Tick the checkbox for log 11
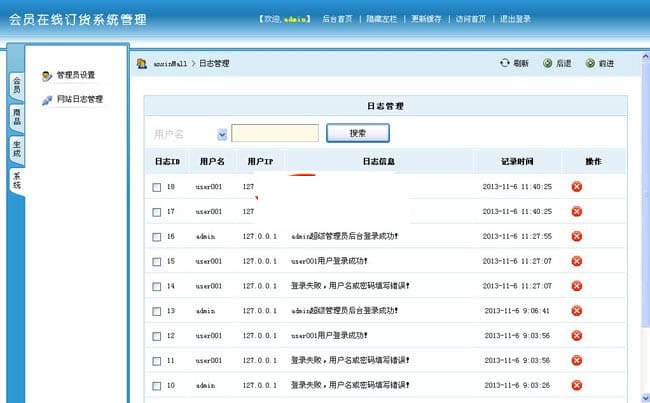 [x=157, y=361]
